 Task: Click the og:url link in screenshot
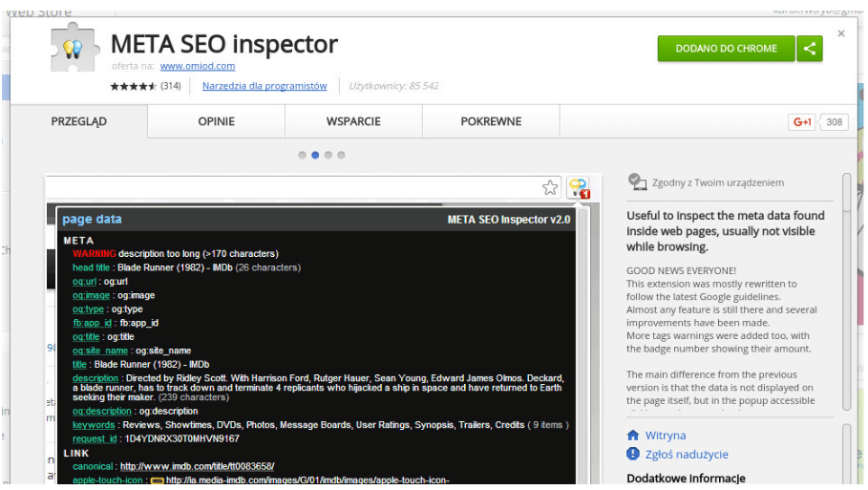coord(84,281)
